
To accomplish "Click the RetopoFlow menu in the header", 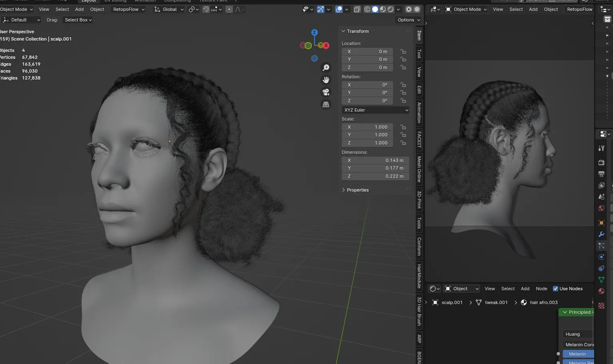I will point(126,9).
